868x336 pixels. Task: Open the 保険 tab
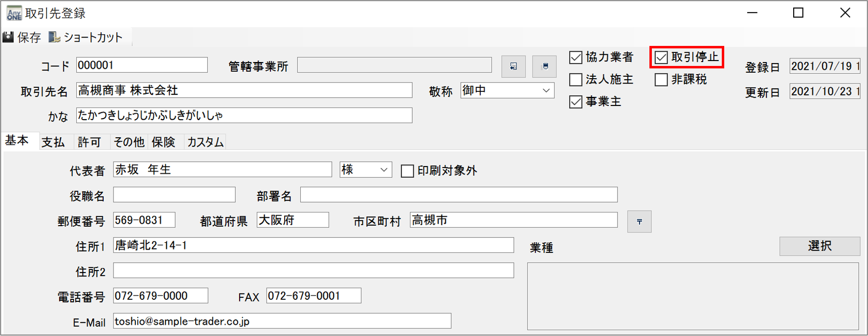pyautogui.click(x=163, y=142)
